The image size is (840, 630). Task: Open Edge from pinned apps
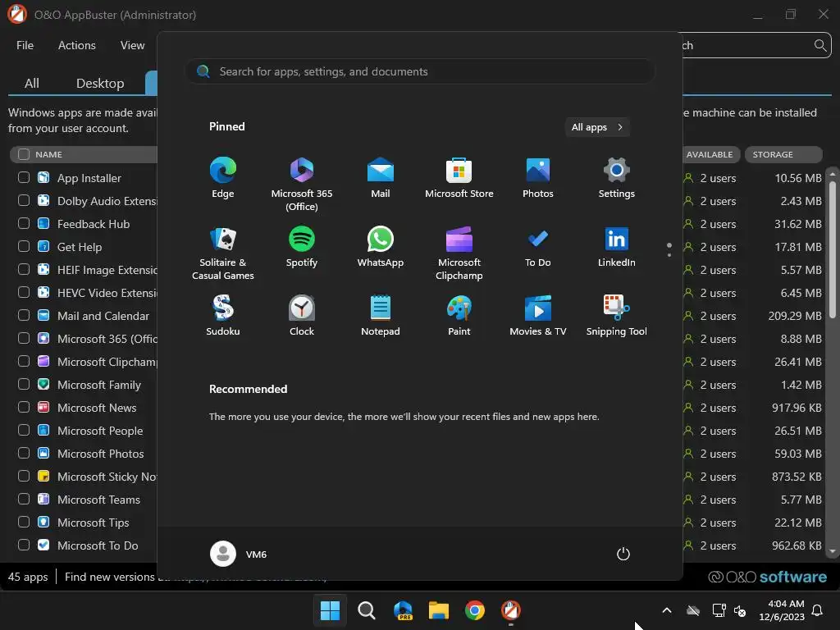223,178
